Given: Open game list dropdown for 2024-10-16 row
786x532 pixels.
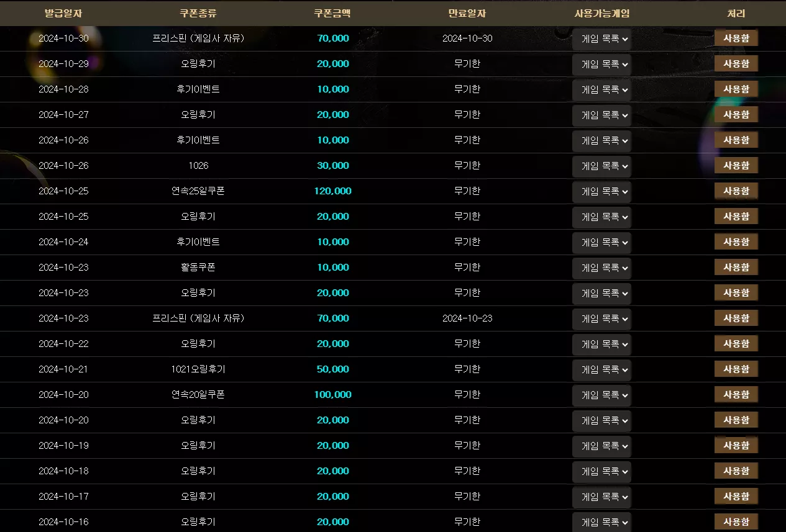Looking at the screenshot, I should (x=601, y=522).
